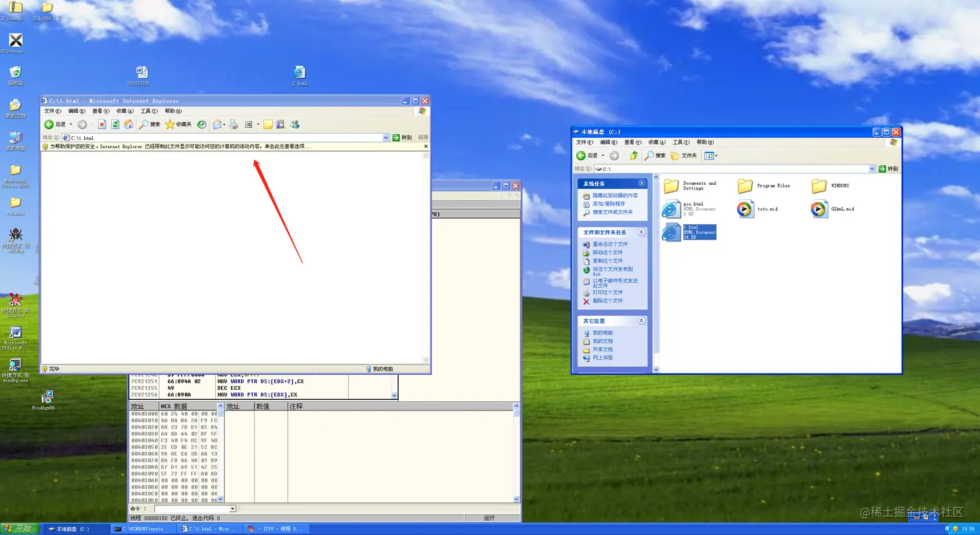Image resolution: width=980 pixels, height=535 pixels.
Task: Open the command (命令) combo box dropdown in debugger
Action: [x=232, y=509]
